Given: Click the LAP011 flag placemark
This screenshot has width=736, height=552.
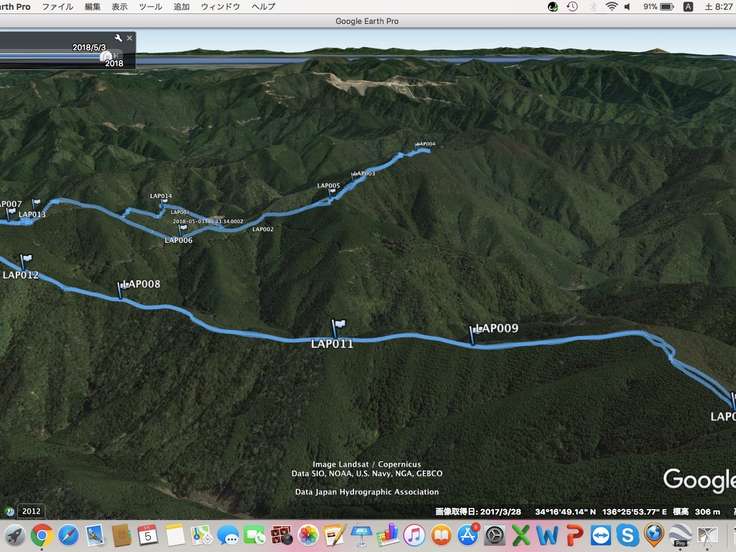Looking at the screenshot, I should pos(338,328).
